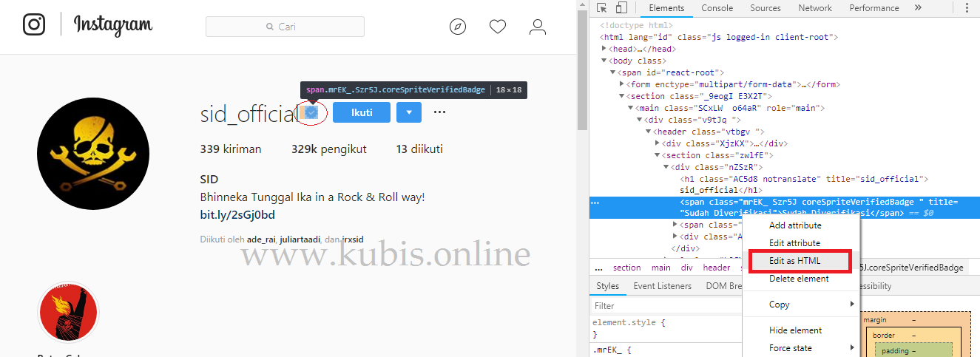
Task: Expand the form enctype multipart node
Action: (622, 84)
